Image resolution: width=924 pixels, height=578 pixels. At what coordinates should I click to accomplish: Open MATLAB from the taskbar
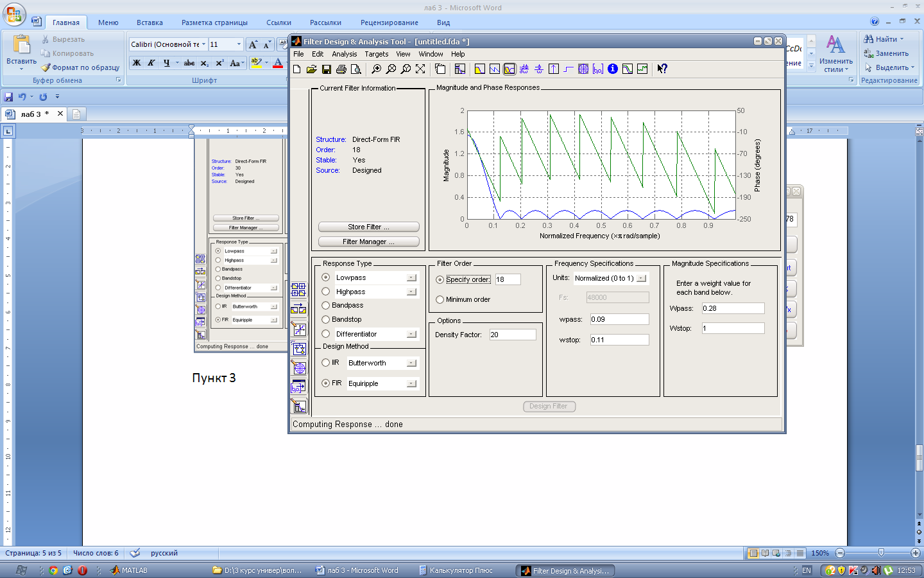point(128,570)
